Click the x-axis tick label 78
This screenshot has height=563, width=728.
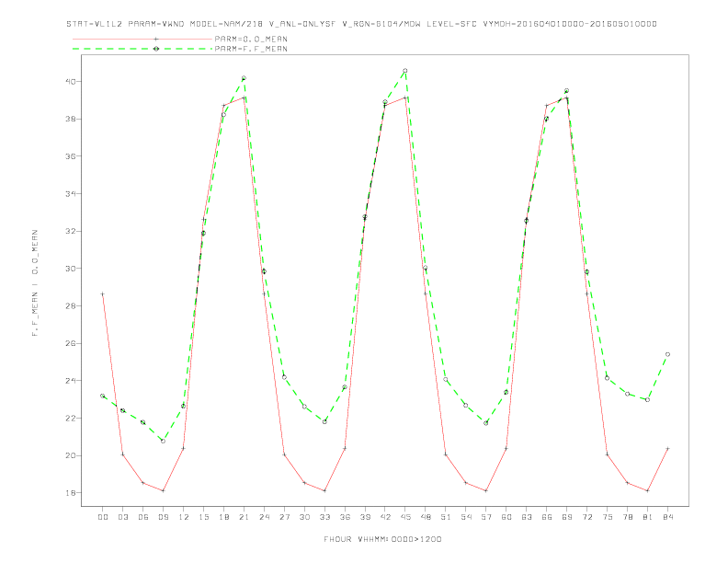[627, 517]
